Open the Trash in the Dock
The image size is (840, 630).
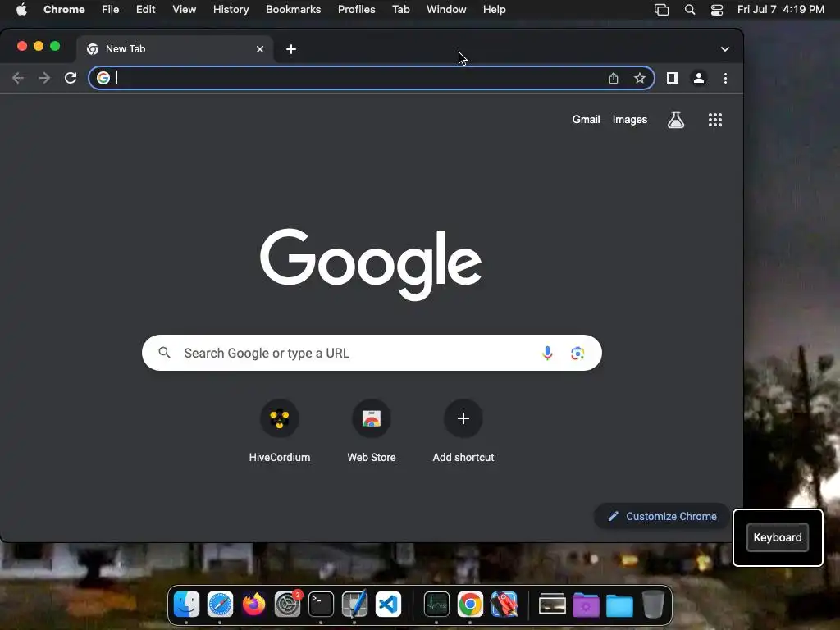(x=653, y=605)
